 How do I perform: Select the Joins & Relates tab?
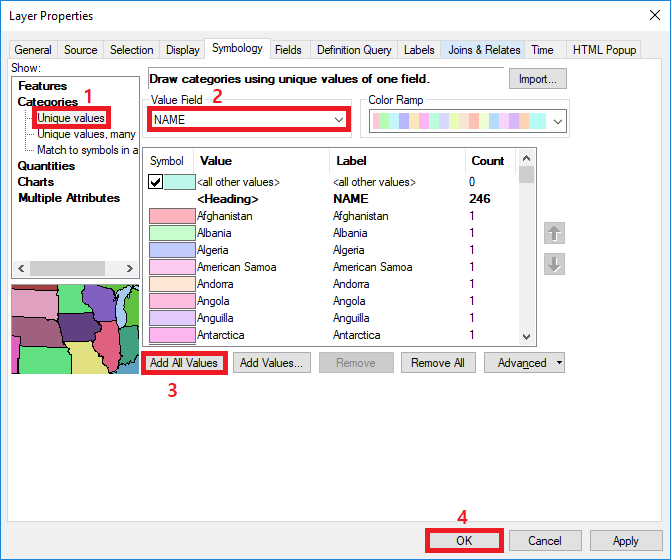pos(484,50)
